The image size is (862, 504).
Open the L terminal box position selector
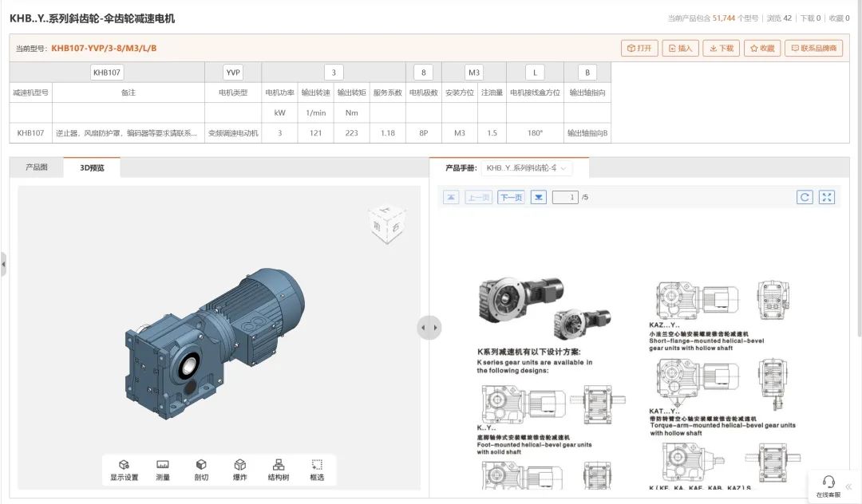coord(535,73)
